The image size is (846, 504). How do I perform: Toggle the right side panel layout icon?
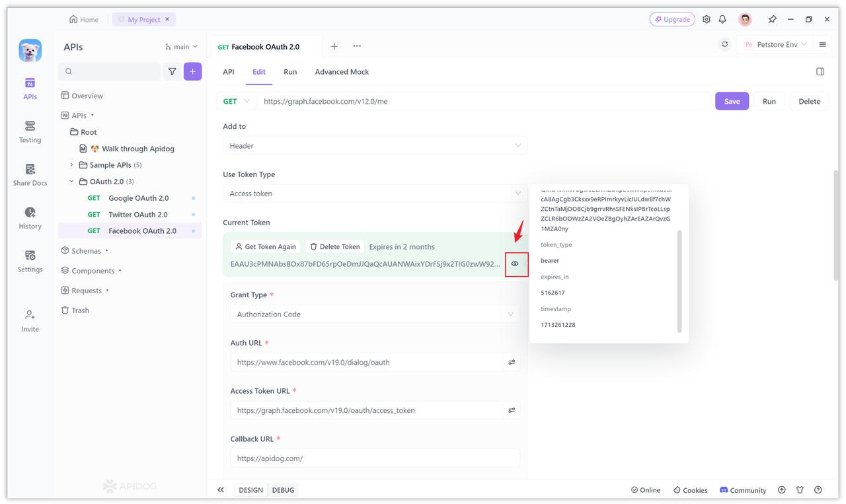(x=820, y=71)
